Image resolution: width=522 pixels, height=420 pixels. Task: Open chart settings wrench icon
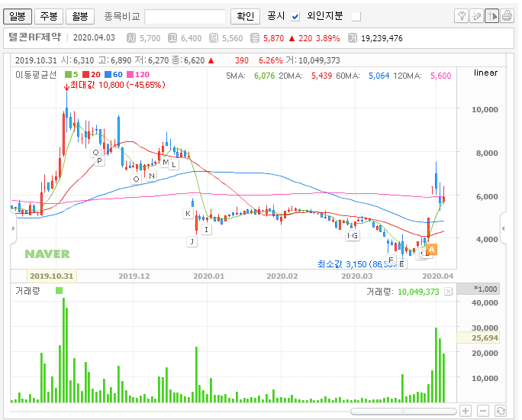[462, 15]
